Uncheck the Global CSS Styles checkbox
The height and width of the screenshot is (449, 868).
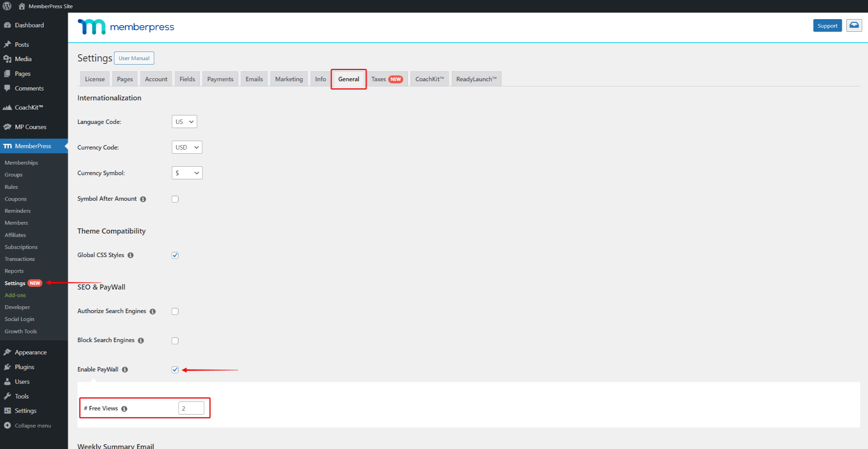(x=175, y=255)
